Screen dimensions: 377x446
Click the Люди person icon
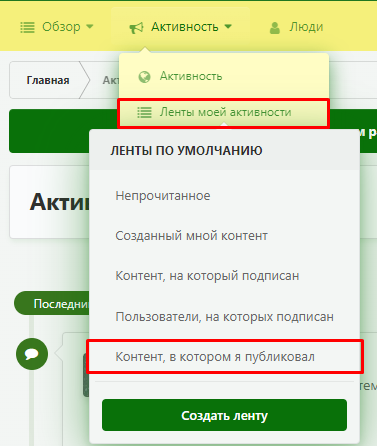tap(275, 28)
